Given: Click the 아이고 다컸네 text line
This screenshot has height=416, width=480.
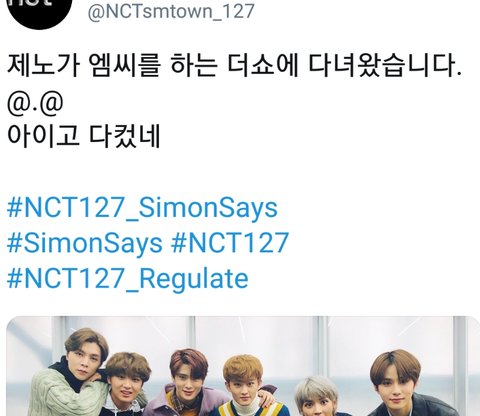Looking at the screenshot, I should (x=84, y=136).
